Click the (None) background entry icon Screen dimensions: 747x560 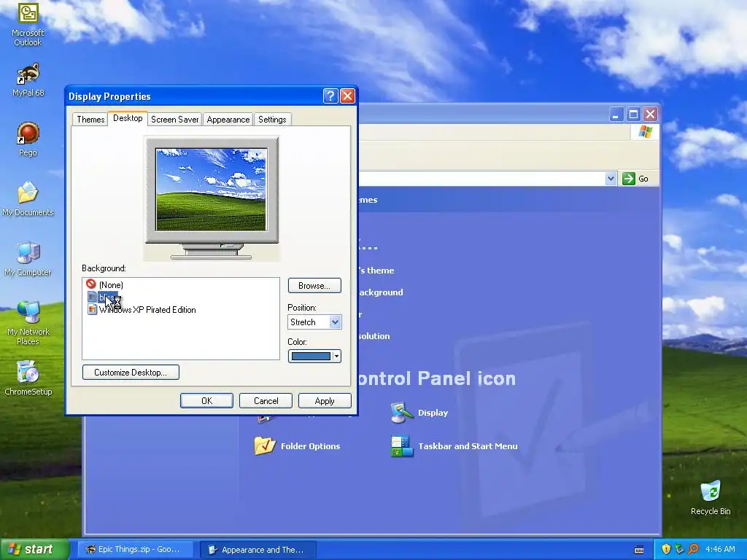(91, 284)
